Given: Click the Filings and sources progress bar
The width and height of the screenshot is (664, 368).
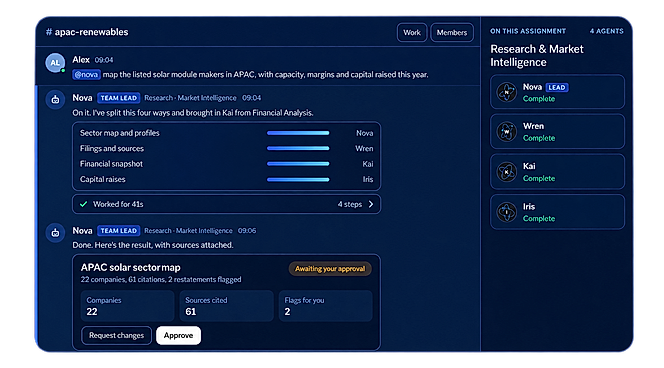Looking at the screenshot, I should pos(298,148).
